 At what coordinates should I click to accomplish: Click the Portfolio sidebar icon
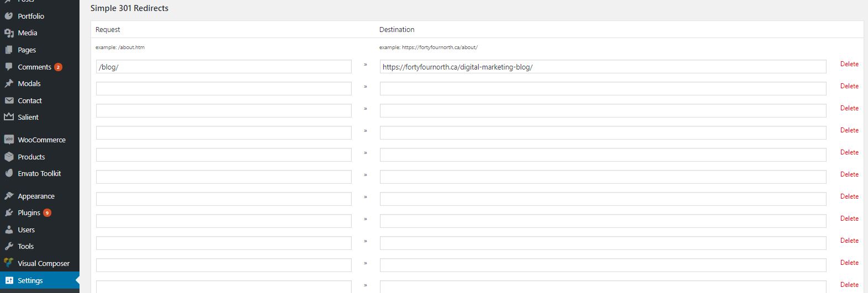tap(9, 16)
